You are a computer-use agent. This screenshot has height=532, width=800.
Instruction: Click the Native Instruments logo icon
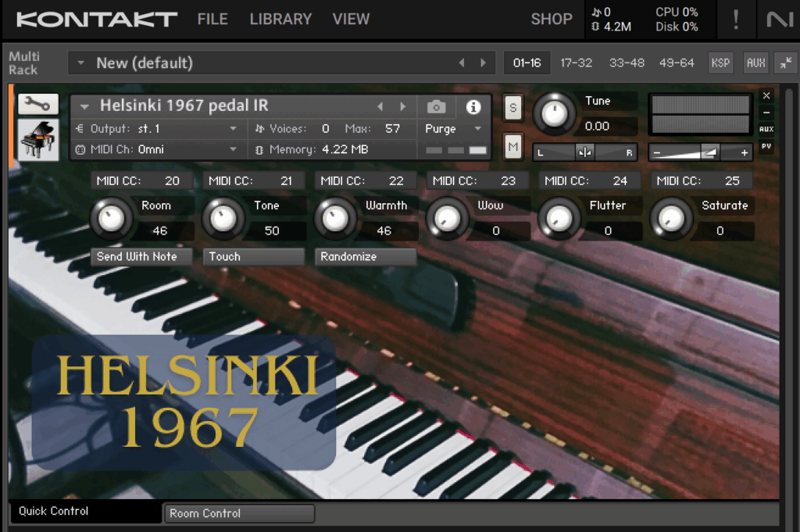click(779, 20)
